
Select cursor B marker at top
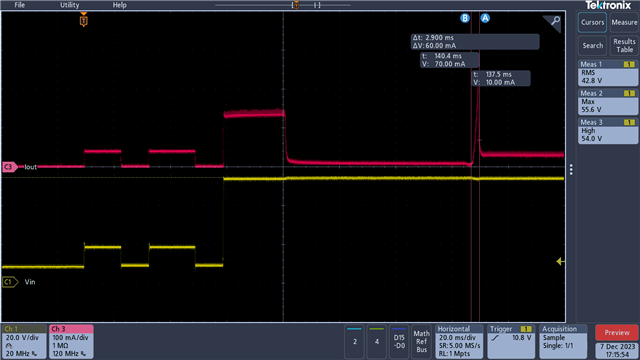pos(465,18)
